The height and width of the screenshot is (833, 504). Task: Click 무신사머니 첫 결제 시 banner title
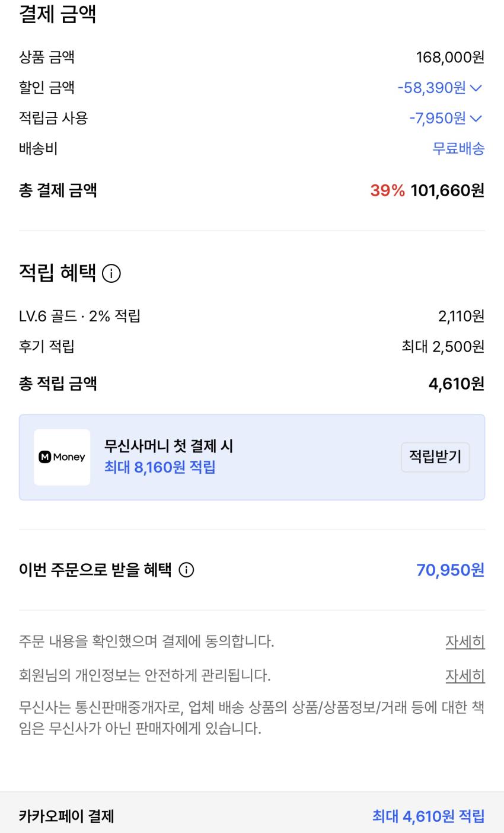168,446
